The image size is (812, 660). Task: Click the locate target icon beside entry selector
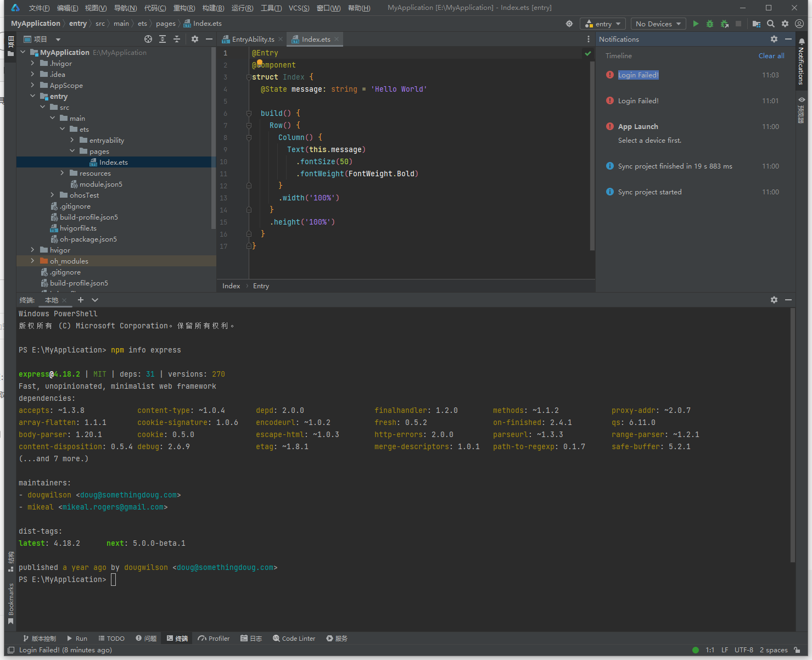point(569,24)
